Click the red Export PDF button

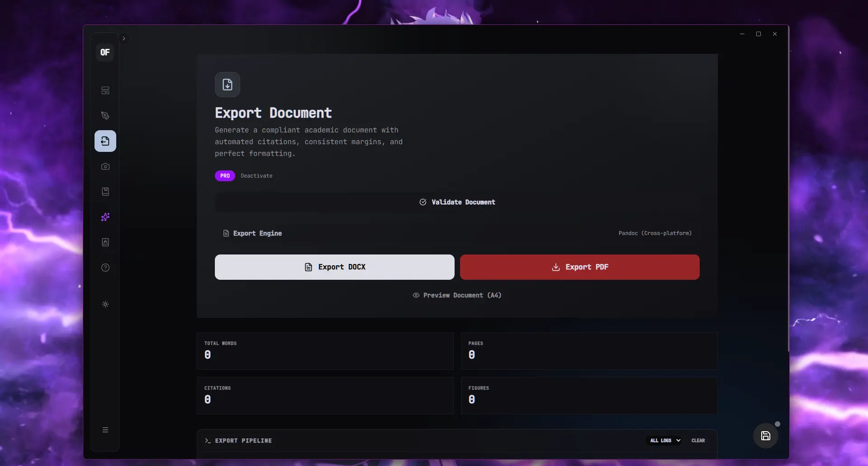(580, 267)
